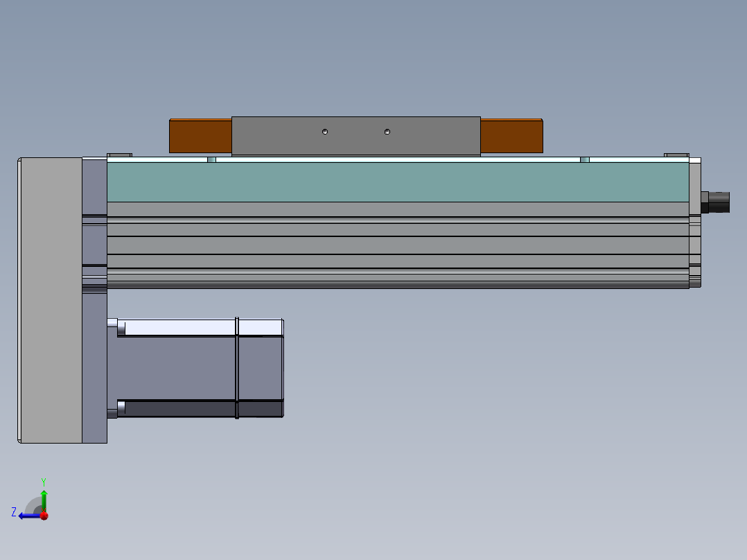This screenshot has width=747, height=560.
Task: Select the teal cover strip of the actuator
Action: click(x=398, y=182)
